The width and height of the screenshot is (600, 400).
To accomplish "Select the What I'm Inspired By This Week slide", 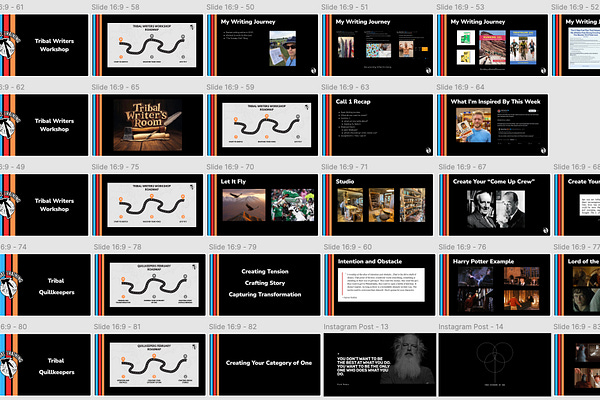I will (x=492, y=125).
